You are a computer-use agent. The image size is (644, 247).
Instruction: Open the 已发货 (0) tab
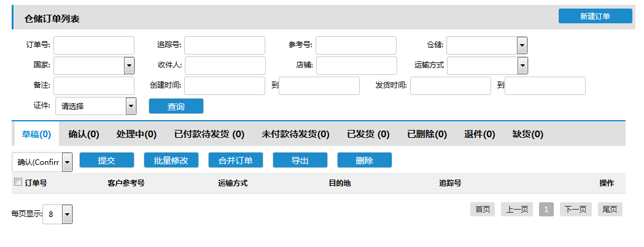coord(368,134)
